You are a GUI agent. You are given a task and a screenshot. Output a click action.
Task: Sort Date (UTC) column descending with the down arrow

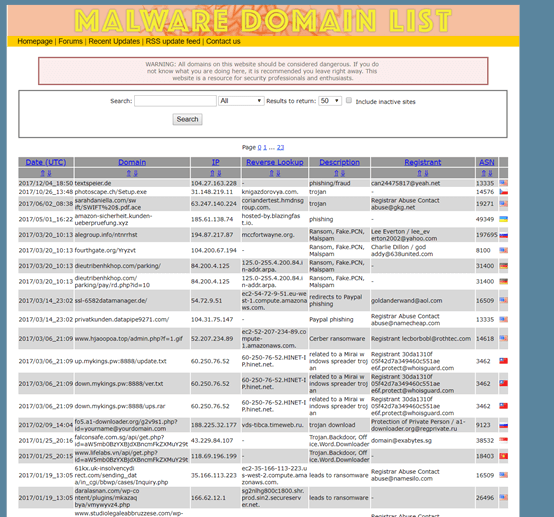click(49, 173)
